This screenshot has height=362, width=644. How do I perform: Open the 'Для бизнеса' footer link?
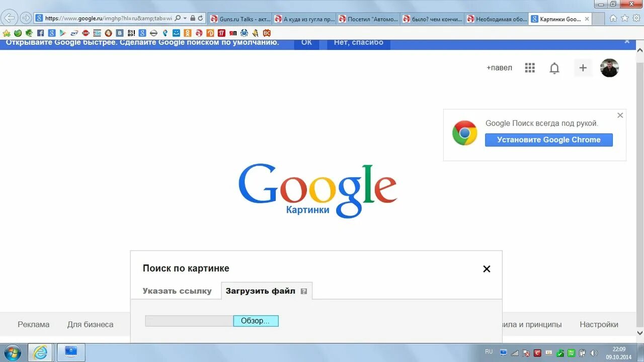[x=91, y=325]
